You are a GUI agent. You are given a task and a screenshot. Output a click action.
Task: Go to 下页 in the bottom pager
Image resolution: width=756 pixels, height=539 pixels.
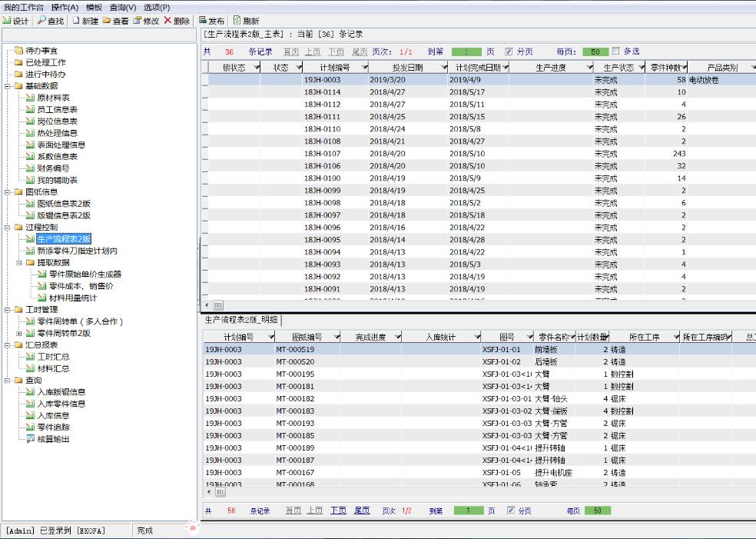338,511
